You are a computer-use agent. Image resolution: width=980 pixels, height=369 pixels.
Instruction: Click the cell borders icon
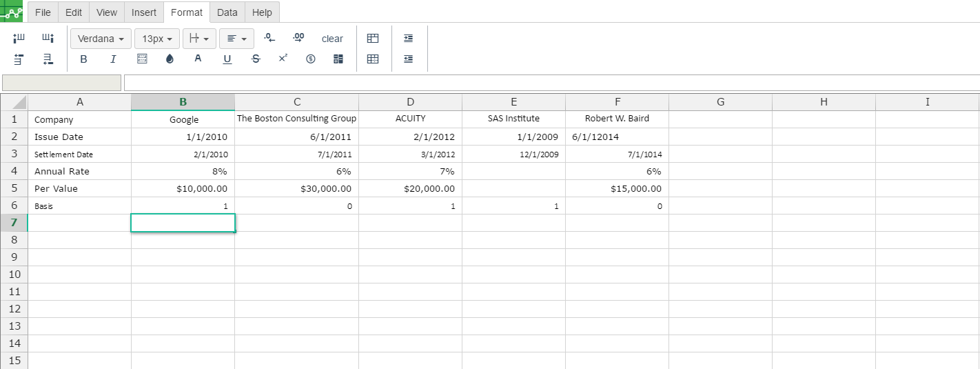point(142,59)
